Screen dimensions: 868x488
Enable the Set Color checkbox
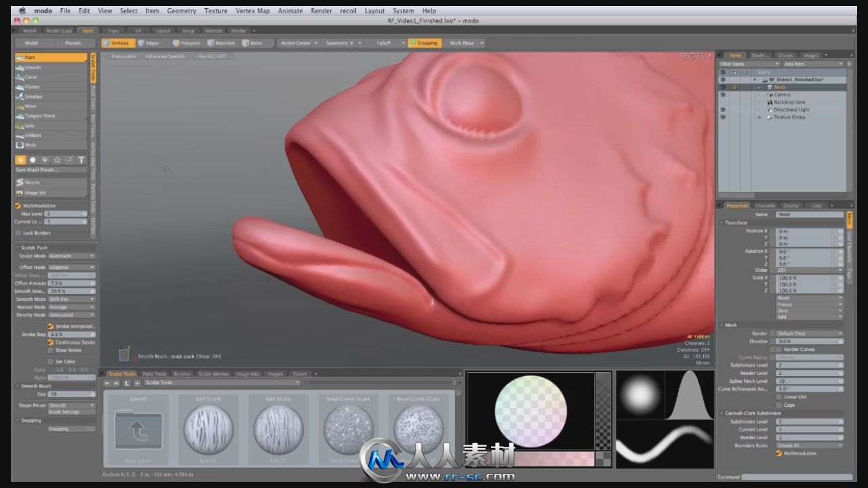pos(51,361)
